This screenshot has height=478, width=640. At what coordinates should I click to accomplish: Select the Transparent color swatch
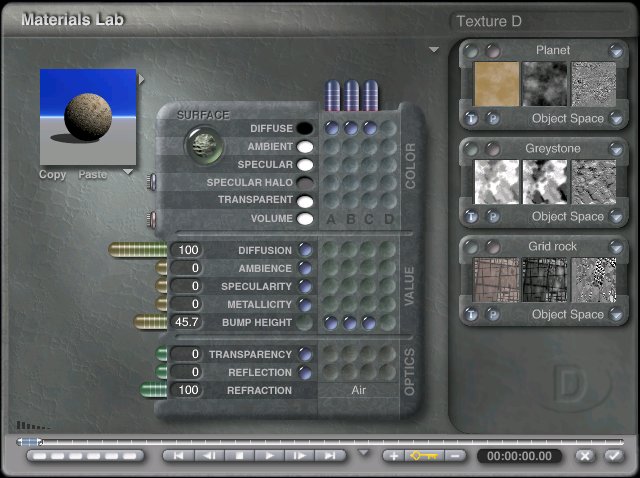[x=304, y=201]
